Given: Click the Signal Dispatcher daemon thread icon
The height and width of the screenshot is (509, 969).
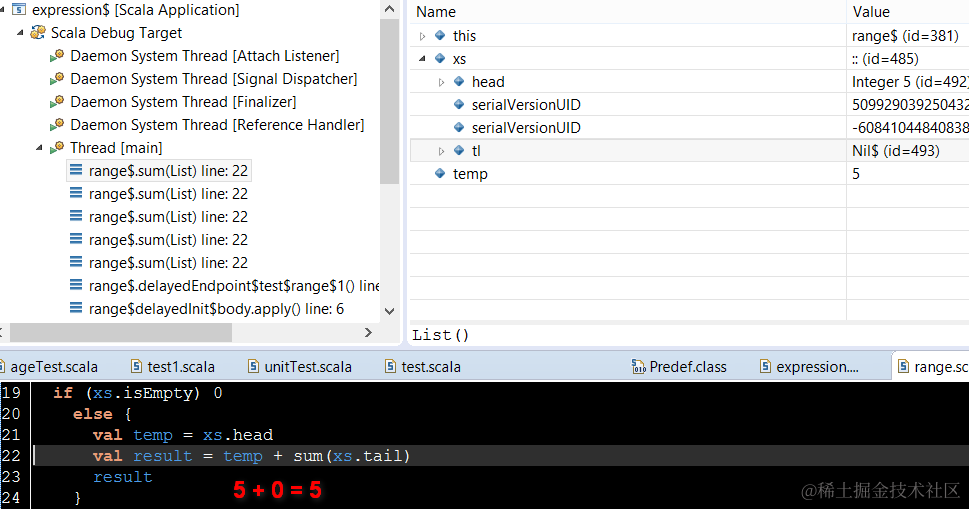Looking at the screenshot, I should 57,78.
